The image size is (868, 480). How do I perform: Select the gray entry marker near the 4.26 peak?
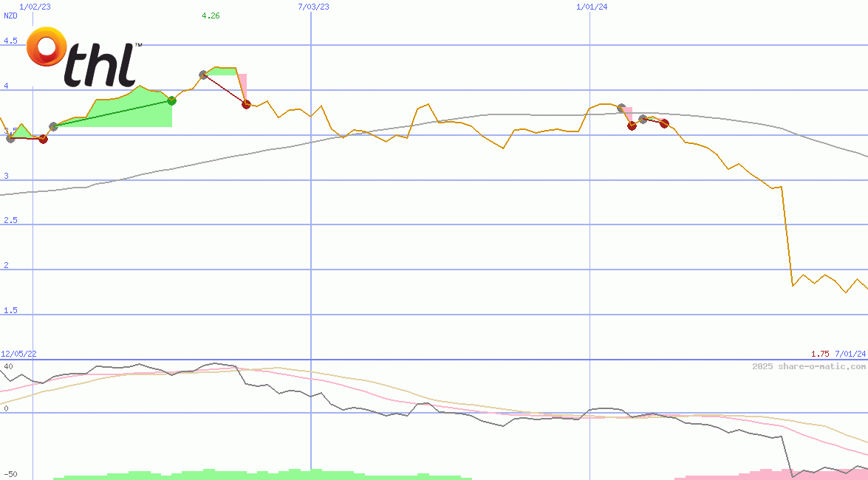click(203, 75)
